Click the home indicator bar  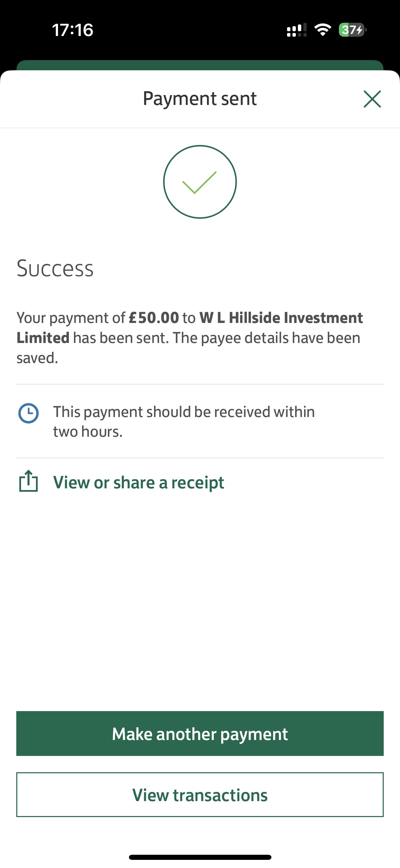pyautogui.click(x=200, y=857)
